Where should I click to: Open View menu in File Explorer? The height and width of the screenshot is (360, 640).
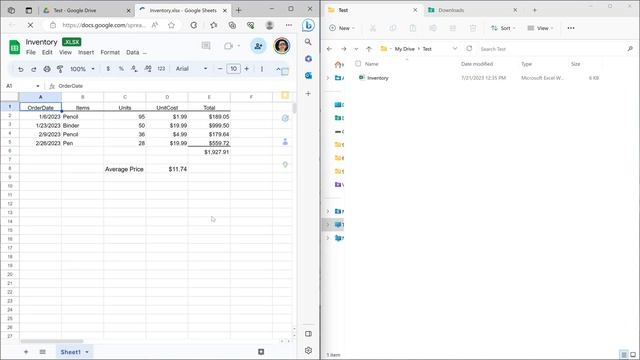[x=540, y=28]
